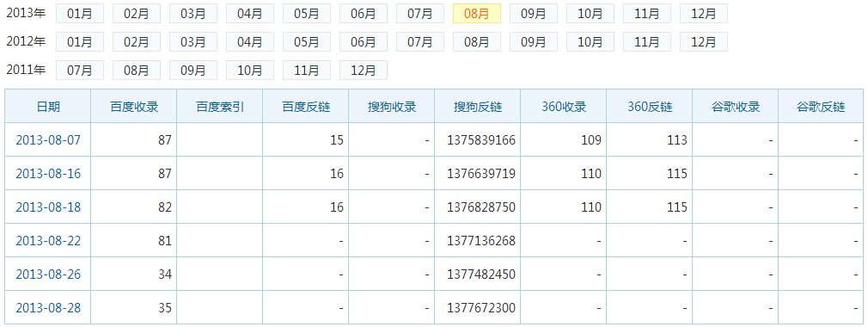Open 12月 of 2012年

pyautogui.click(x=704, y=41)
